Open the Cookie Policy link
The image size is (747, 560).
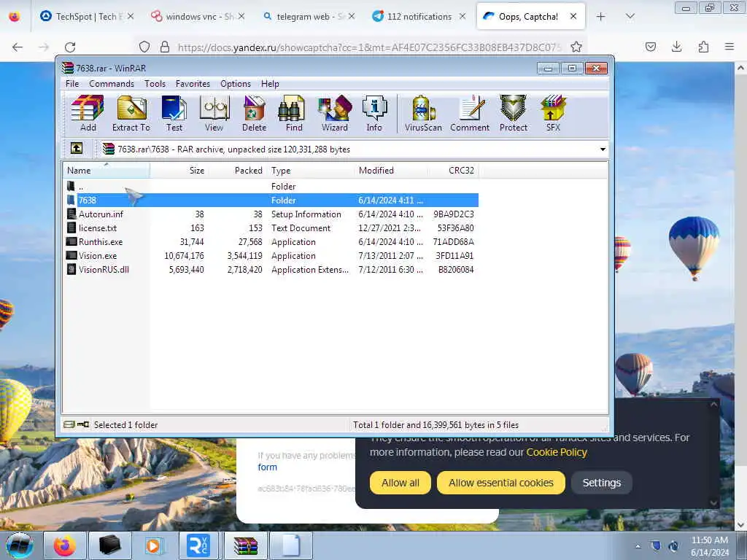pyautogui.click(x=557, y=452)
